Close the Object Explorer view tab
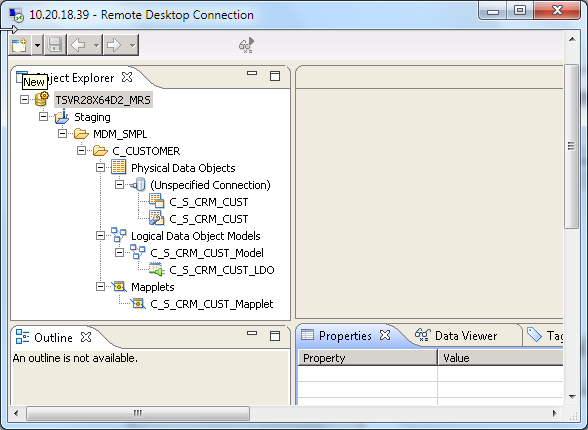 (x=127, y=77)
